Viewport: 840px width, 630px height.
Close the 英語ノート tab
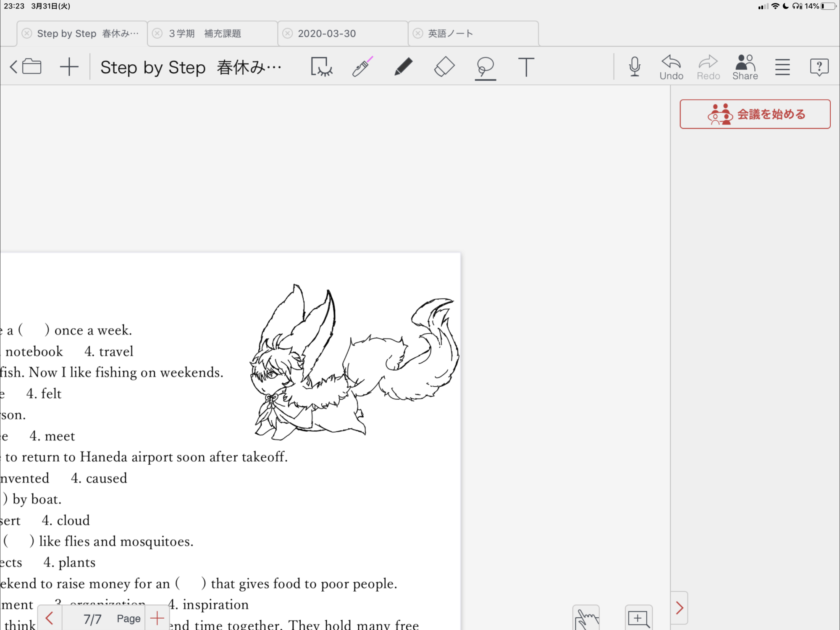tap(418, 34)
